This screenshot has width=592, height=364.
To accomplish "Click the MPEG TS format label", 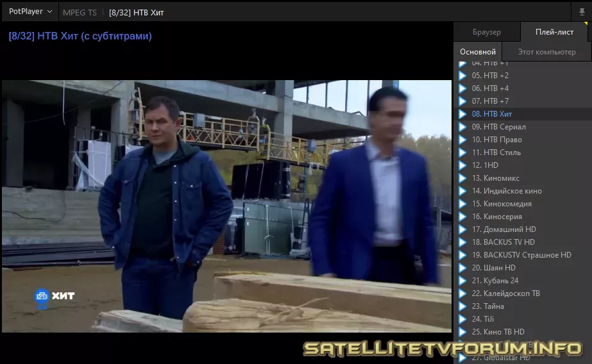I will (x=80, y=12).
